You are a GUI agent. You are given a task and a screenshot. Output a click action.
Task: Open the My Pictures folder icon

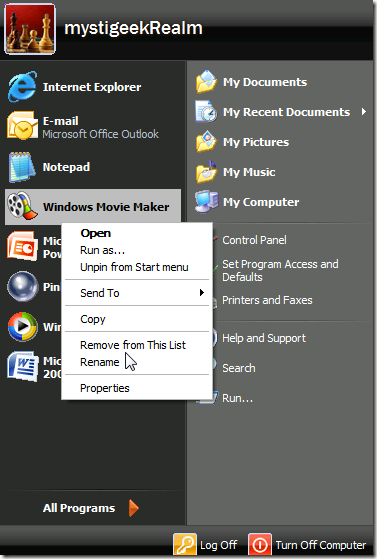206,142
